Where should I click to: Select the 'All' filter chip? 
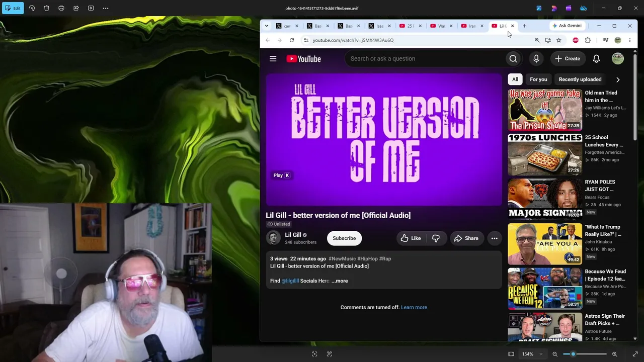515,79
